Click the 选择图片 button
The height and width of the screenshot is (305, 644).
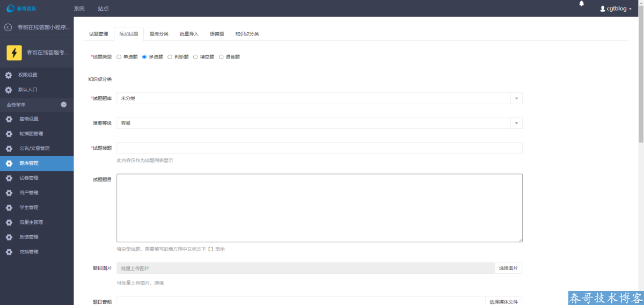coord(508,268)
